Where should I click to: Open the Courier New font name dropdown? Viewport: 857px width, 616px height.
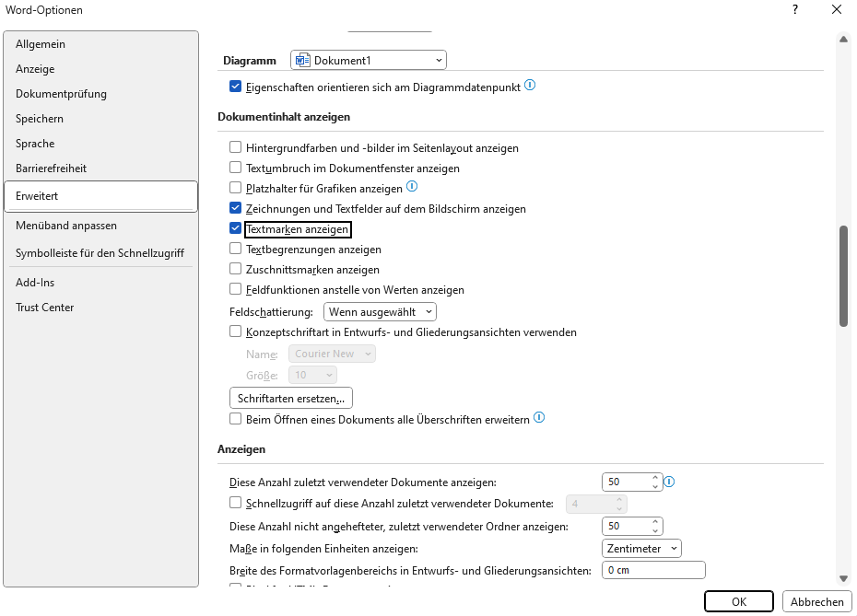coord(332,354)
